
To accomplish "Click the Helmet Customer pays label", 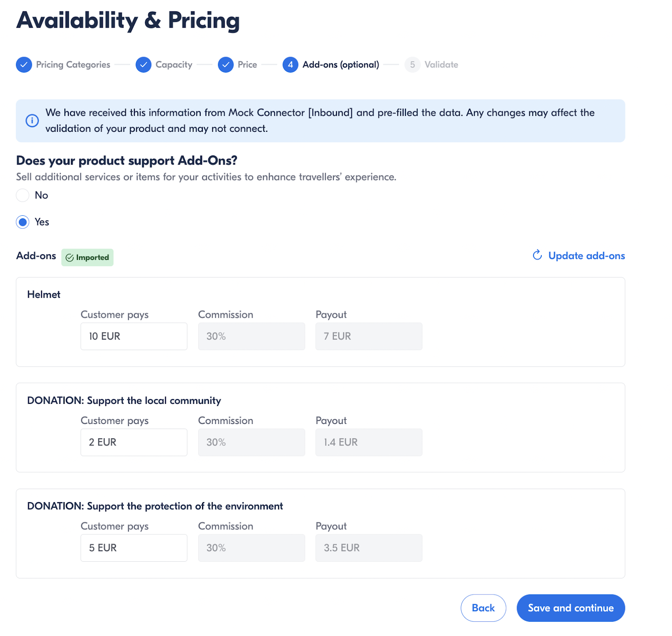I will tap(115, 315).
